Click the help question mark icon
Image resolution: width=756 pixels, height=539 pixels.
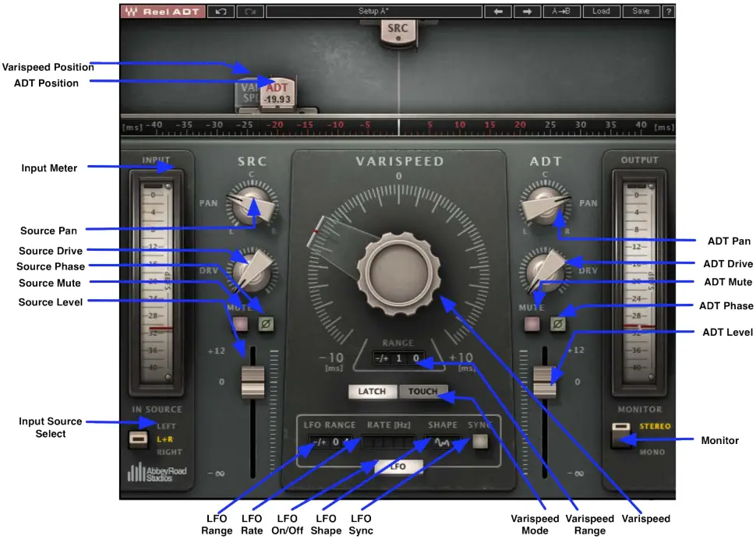click(x=669, y=11)
